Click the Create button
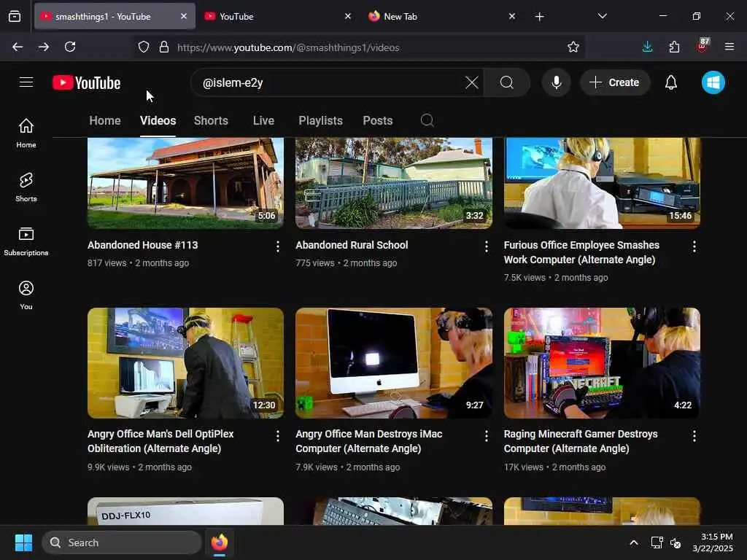 coord(614,82)
